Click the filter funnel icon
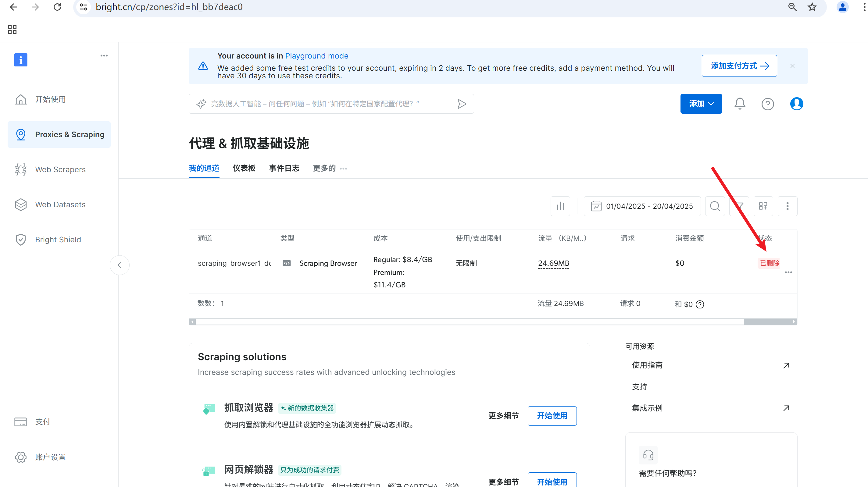The image size is (868, 487). [739, 206]
